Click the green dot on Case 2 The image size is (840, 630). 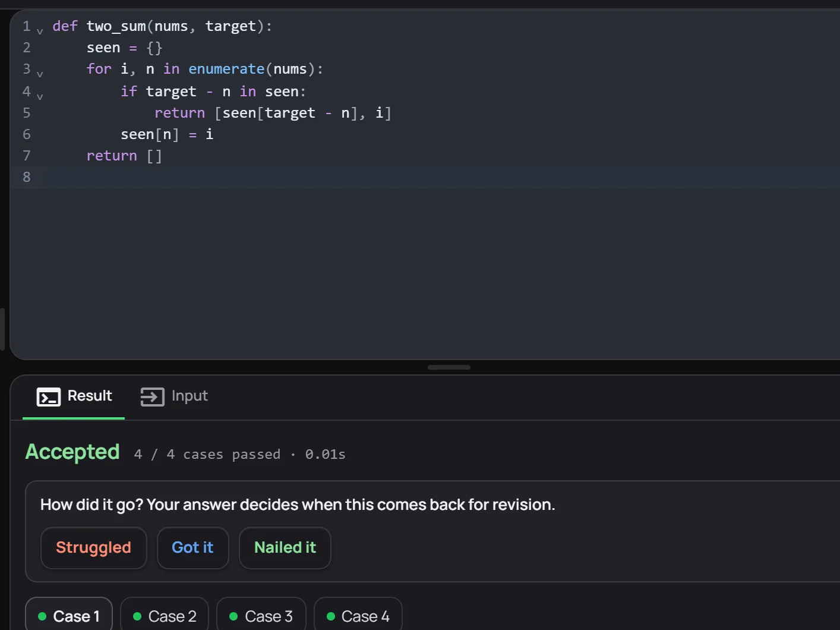point(137,616)
